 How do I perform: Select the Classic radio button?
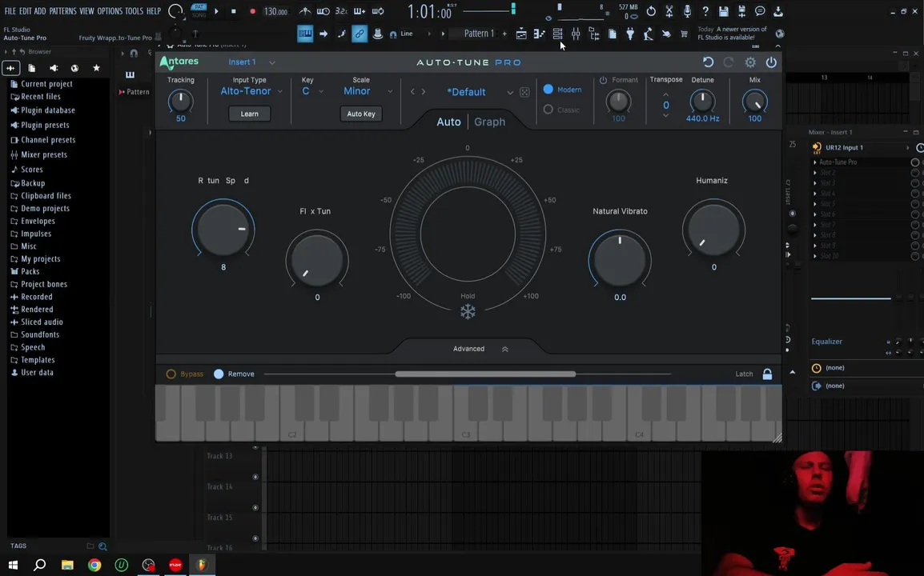(548, 110)
